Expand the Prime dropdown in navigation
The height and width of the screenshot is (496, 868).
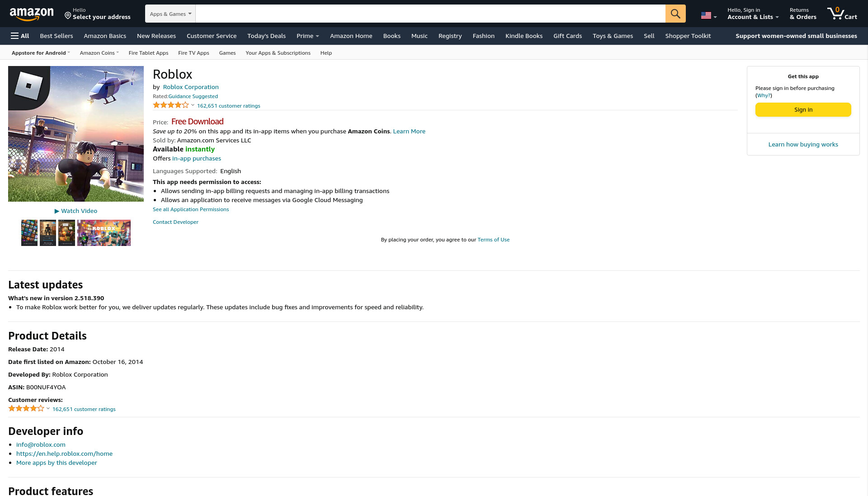[x=308, y=36]
